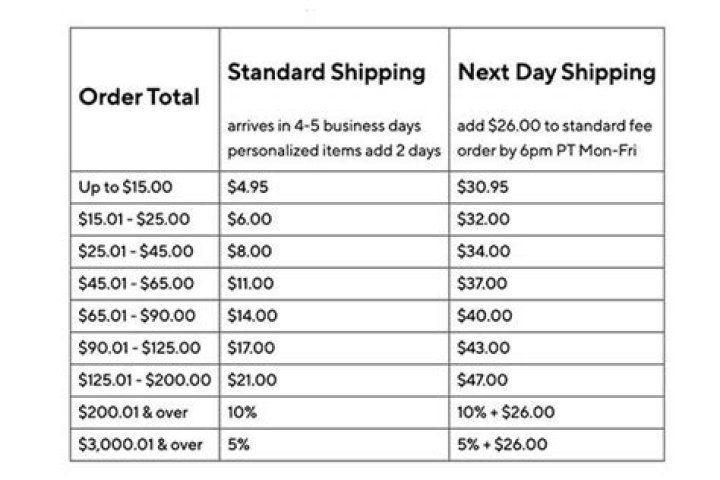Viewport: 720px width, 480px height.
Task: Click the $40.00 next day fee
Action: [x=483, y=315]
